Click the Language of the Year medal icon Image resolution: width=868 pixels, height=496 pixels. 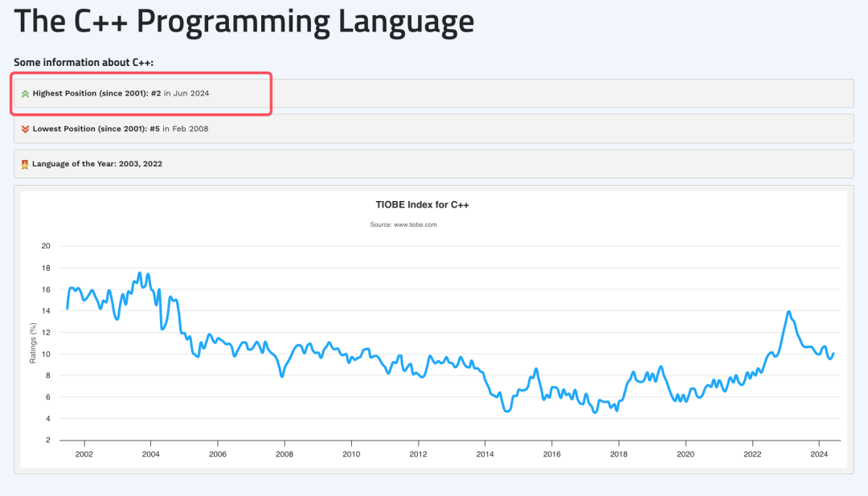coord(25,164)
